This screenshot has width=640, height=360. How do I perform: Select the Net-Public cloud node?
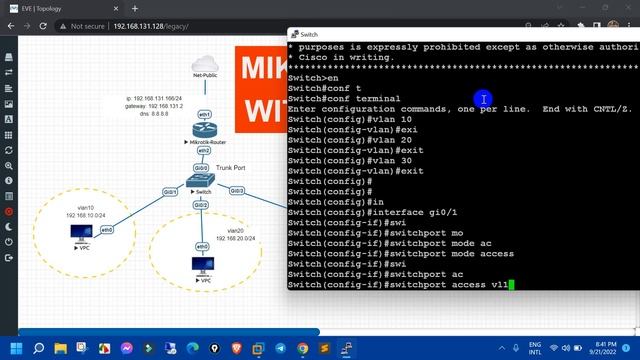pos(205,64)
